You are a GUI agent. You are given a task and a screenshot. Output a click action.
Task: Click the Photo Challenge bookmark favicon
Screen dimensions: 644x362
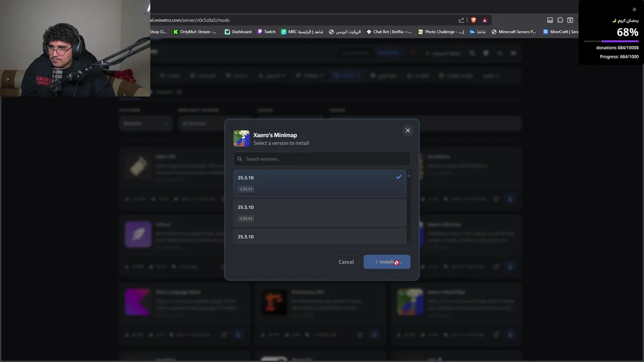pos(421,32)
